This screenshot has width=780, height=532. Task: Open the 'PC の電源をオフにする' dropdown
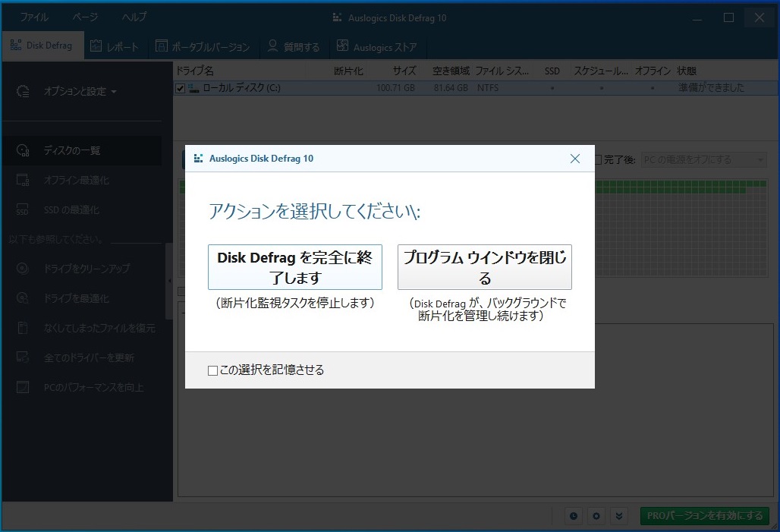(x=703, y=160)
